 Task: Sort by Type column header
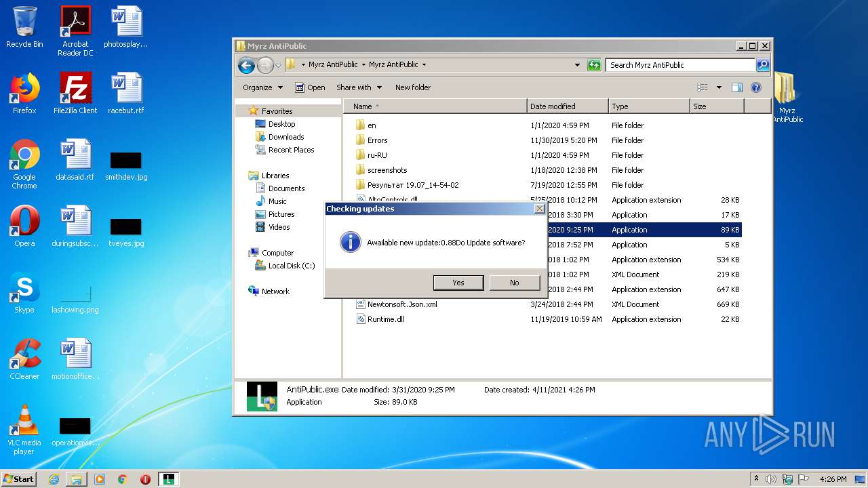(649, 106)
